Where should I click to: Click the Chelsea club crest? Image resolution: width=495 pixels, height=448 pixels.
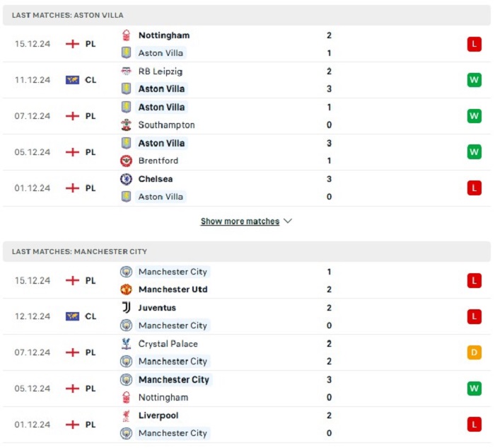[x=127, y=179]
